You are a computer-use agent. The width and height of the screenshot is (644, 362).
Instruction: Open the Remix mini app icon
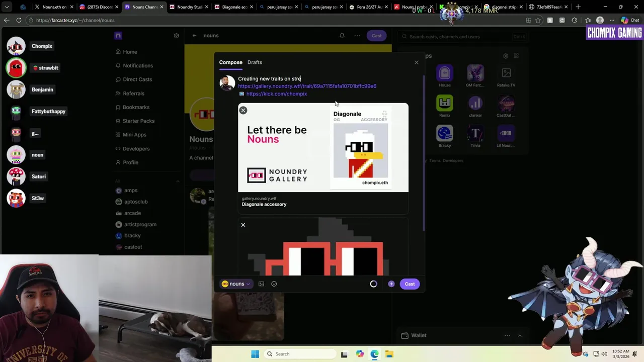pos(445,103)
